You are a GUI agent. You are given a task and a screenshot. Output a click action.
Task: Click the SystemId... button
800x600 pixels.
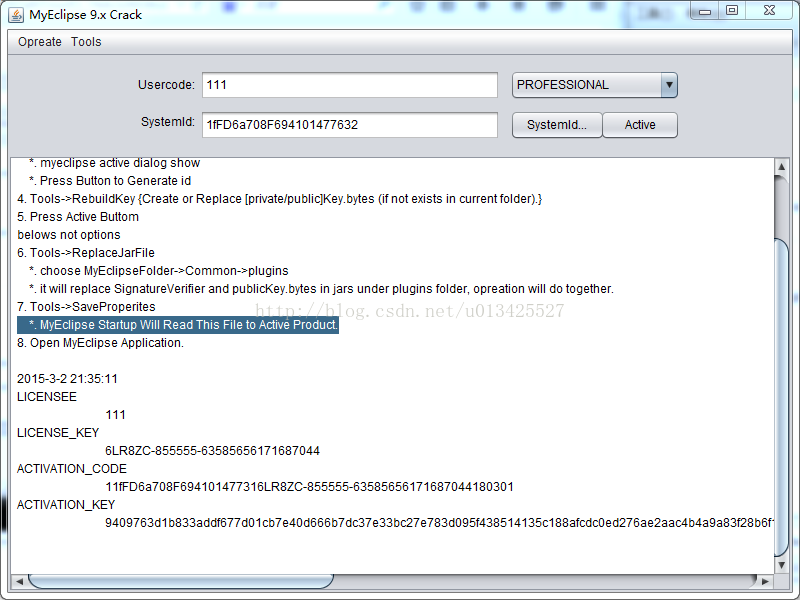click(x=557, y=125)
